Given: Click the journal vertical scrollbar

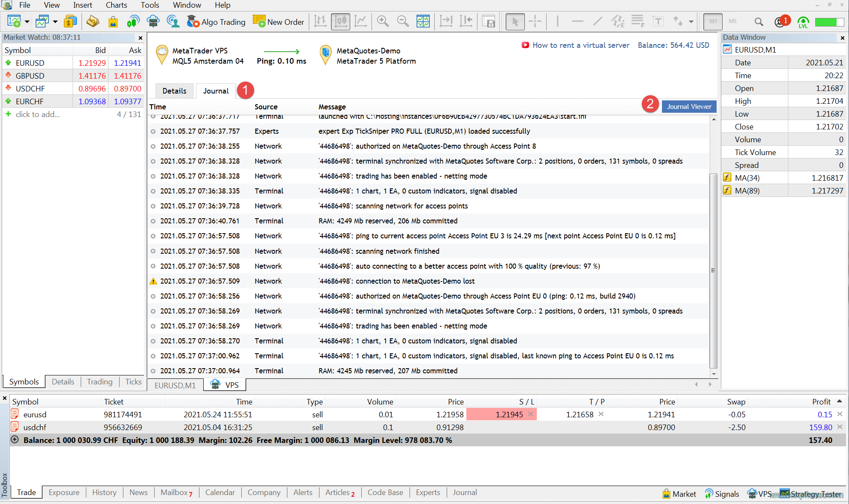Looking at the screenshot, I should point(713,270).
